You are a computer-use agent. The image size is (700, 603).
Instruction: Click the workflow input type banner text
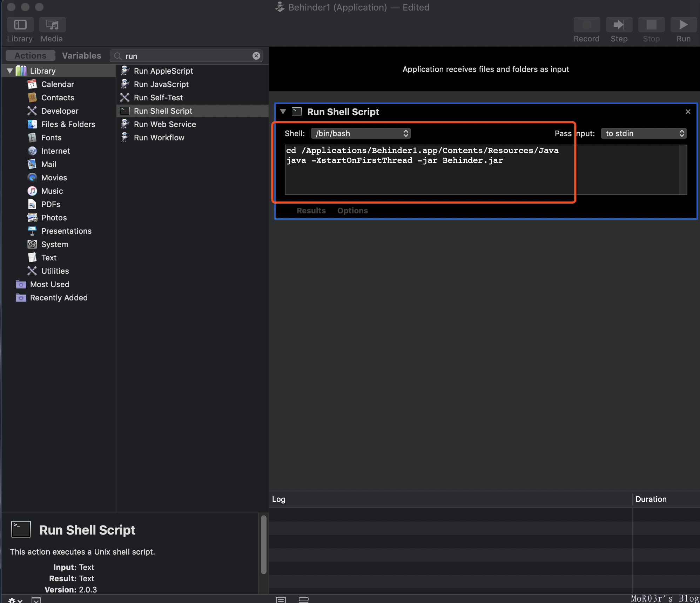485,69
